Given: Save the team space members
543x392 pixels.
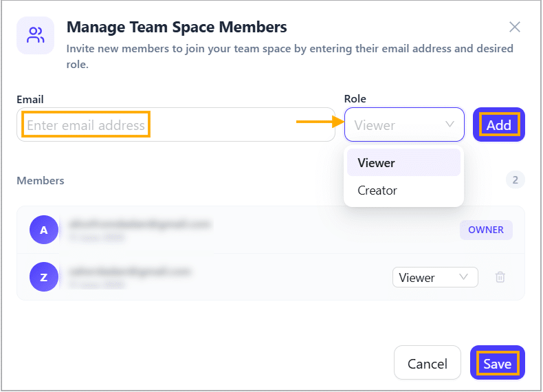Looking at the screenshot, I should coord(497,363).
